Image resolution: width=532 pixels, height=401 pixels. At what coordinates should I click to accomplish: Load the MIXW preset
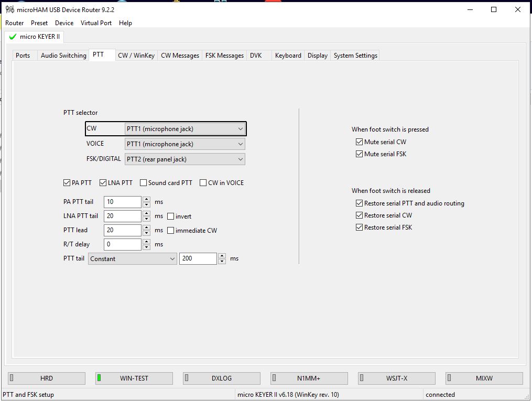[484, 378]
